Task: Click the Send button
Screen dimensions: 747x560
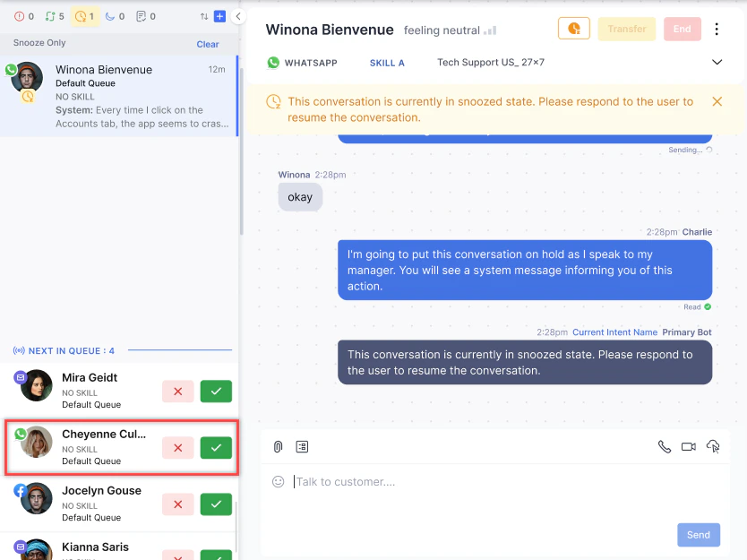Action: [x=699, y=535]
